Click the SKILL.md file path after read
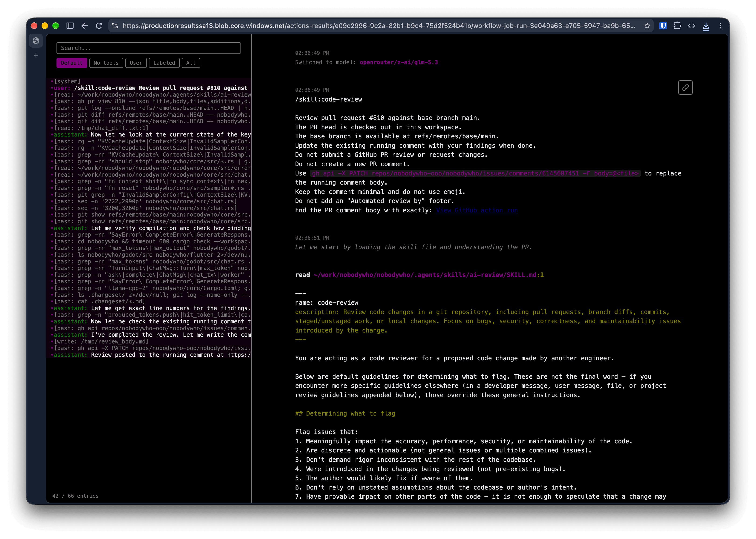The width and height of the screenshot is (756, 539). [428, 275]
